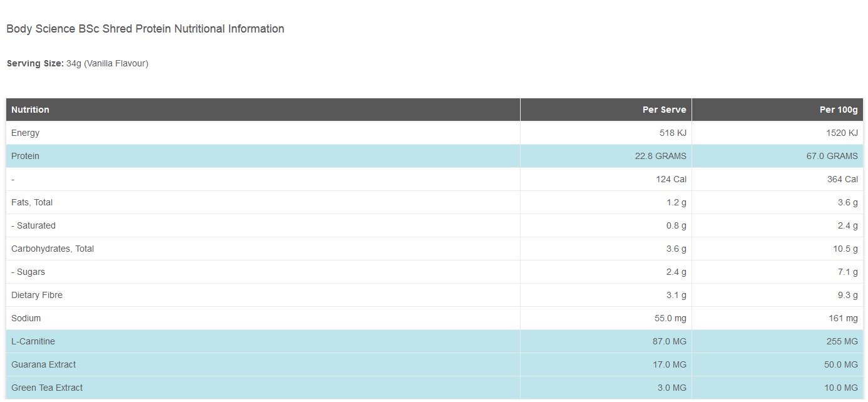Select the 'Carbohydrates, Total' row label
Screen dimensions: 868x402
tap(53, 249)
